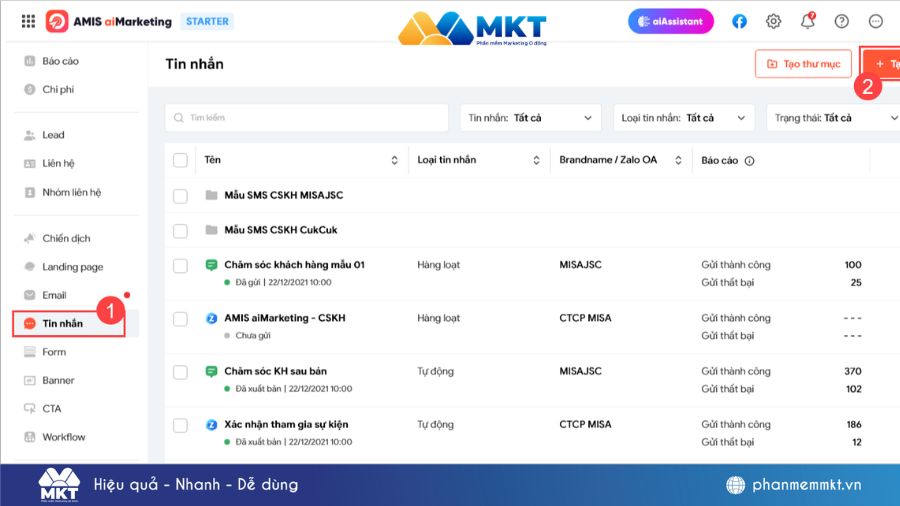Click the Banner sidebar icon
Image resolution: width=900 pixels, height=506 pixels.
(x=29, y=380)
